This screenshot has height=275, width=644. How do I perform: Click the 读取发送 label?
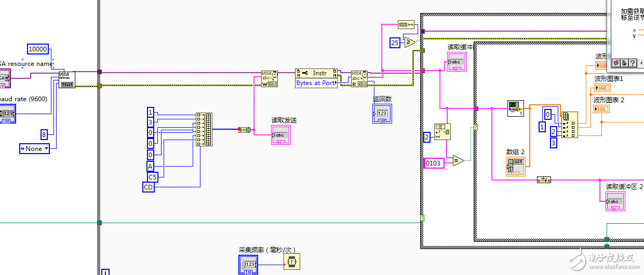pyautogui.click(x=284, y=120)
